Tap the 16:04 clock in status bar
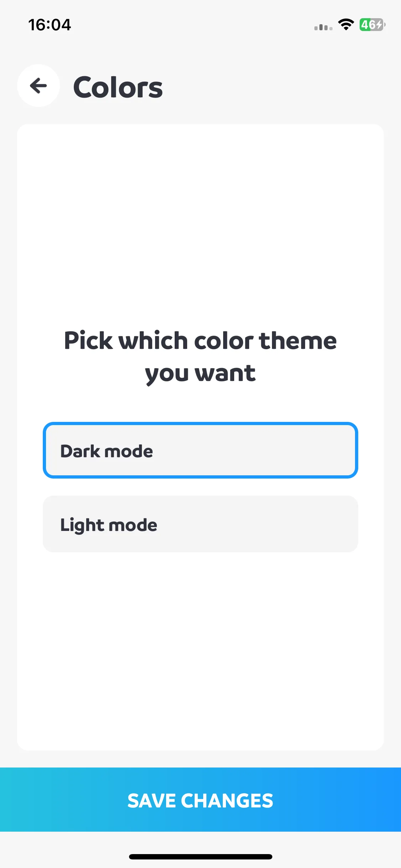This screenshot has height=868, width=401. click(x=50, y=25)
